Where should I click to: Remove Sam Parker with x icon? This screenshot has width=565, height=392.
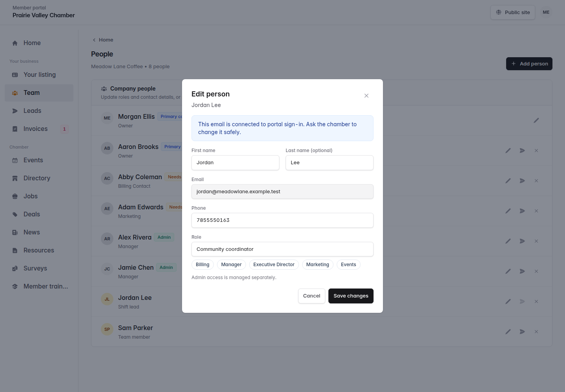(x=536, y=332)
